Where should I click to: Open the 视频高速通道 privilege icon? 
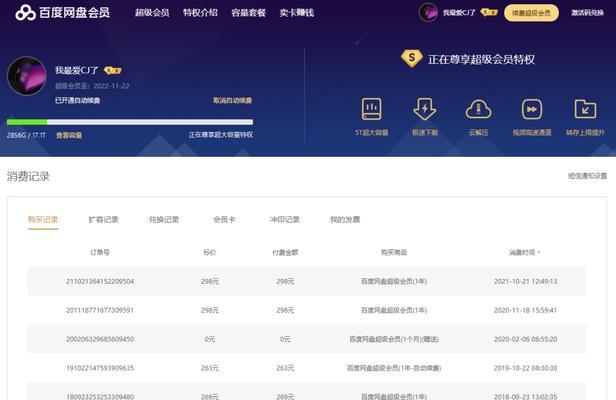click(532, 109)
